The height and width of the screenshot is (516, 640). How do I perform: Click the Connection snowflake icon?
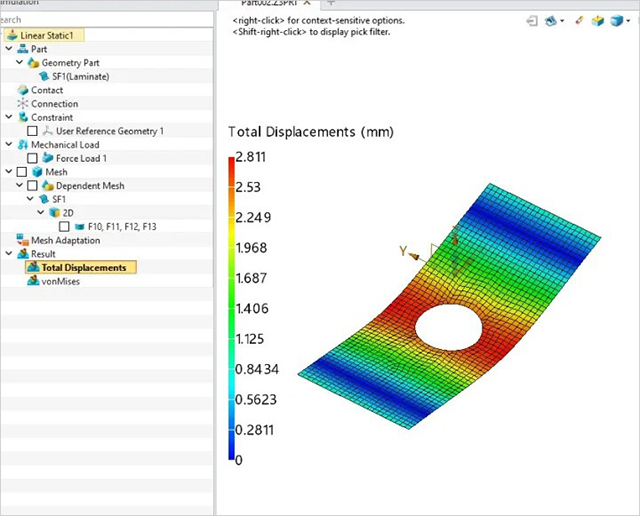tap(23, 104)
